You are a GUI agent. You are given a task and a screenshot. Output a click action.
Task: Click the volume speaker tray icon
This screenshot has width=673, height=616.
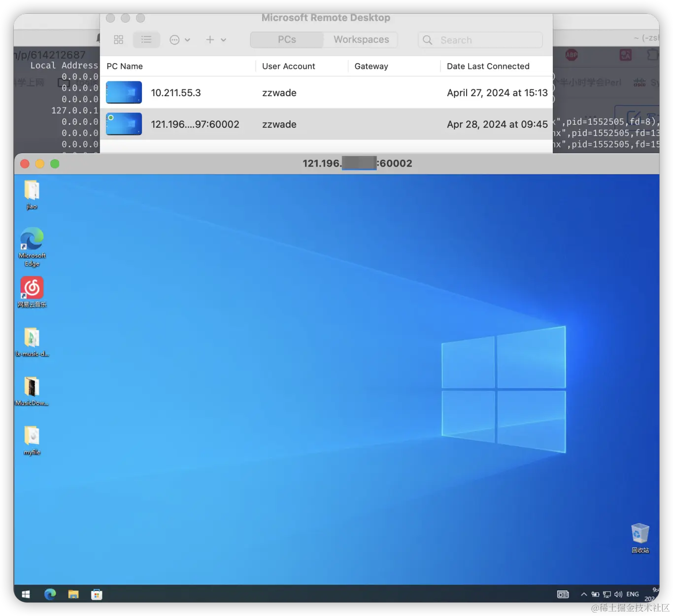coord(618,594)
